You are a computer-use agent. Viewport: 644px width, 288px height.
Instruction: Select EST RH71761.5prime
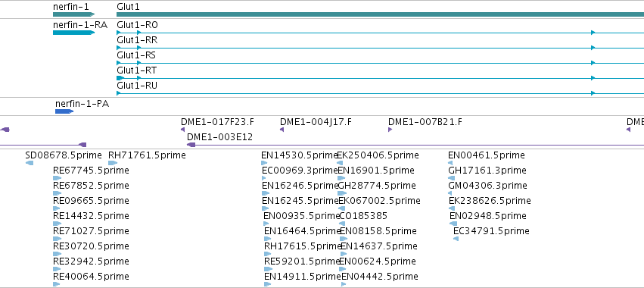[x=147, y=155]
